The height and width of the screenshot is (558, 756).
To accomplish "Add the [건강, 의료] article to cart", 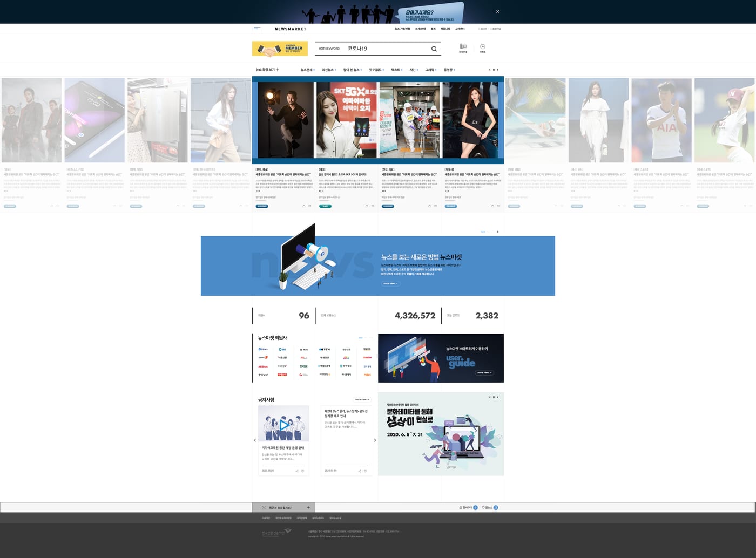I will pos(430,206).
